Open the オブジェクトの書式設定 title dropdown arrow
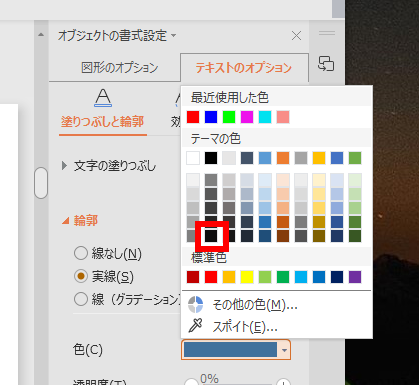The height and width of the screenshot is (385, 419). point(174,35)
